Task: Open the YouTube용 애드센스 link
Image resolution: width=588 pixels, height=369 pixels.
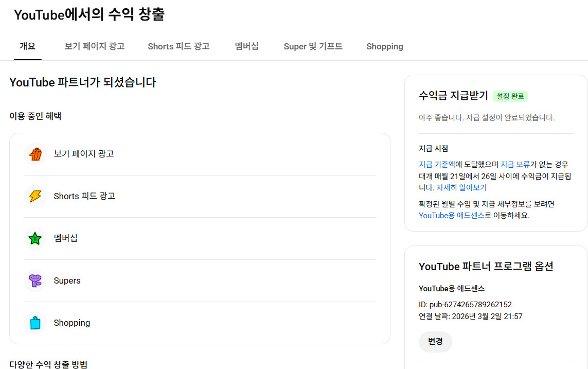Action: (x=452, y=215)
